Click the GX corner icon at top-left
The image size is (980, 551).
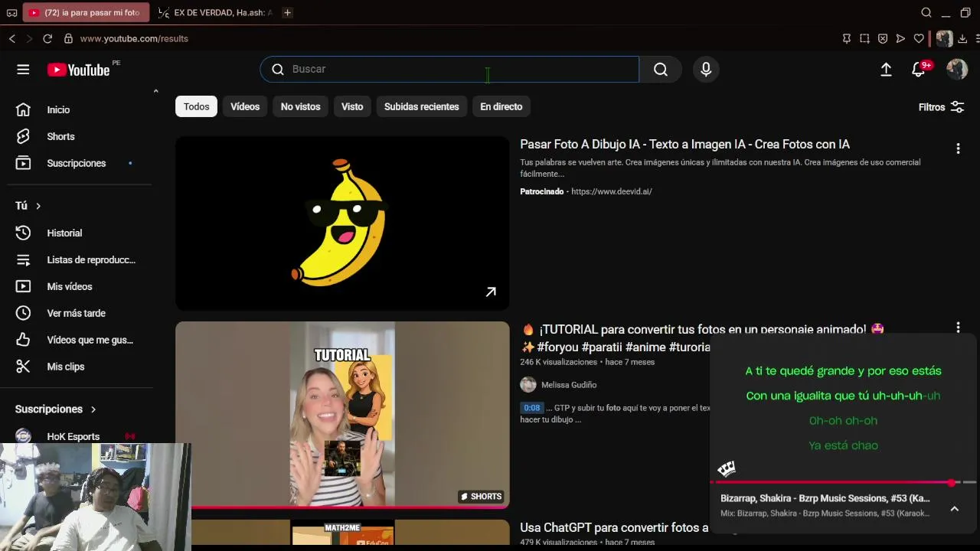click(x=11, y=12)
